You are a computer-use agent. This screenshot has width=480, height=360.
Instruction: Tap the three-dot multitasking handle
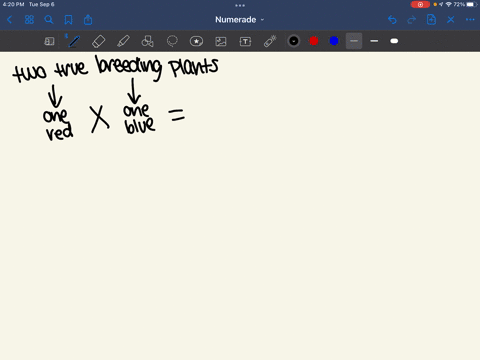(x=240, y=5)
